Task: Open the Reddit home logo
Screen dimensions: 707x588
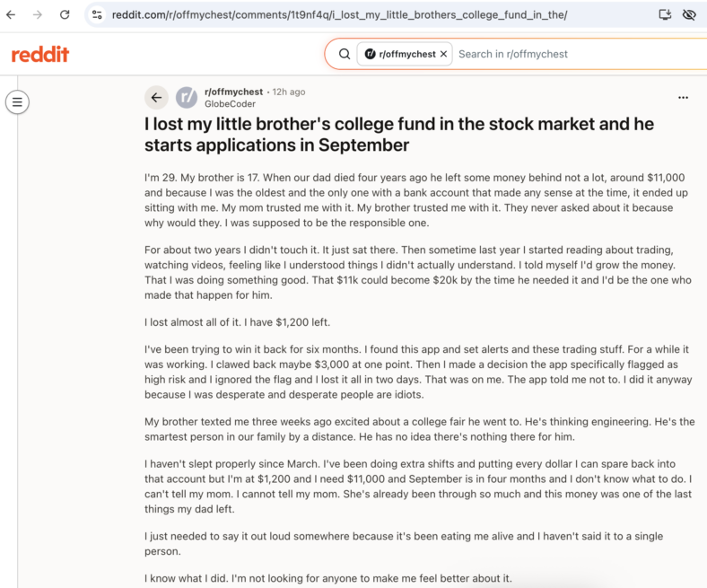Action: tap(40, 55)
